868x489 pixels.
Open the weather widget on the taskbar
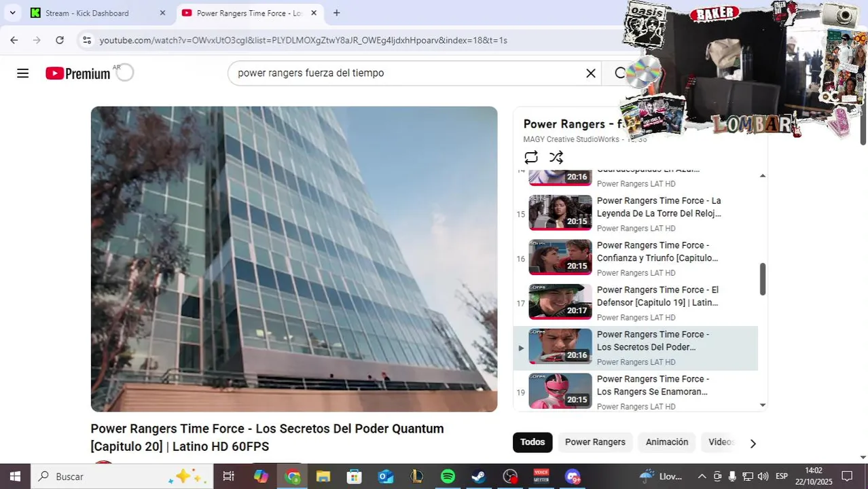pos(661,476)
